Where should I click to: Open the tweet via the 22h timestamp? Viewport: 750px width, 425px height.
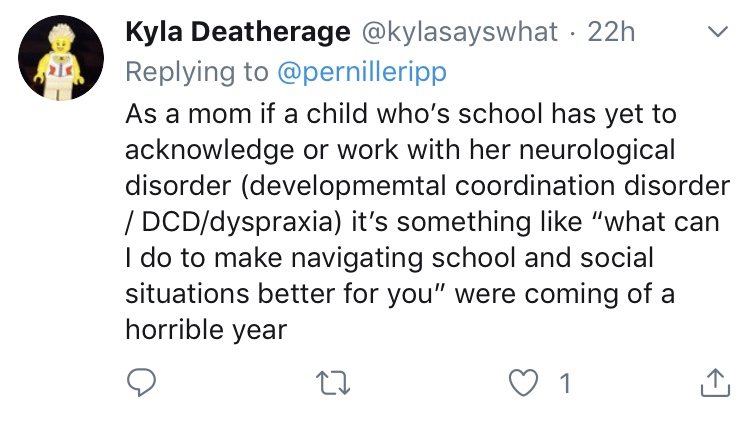pyautogui.click(x=612, y=32)
